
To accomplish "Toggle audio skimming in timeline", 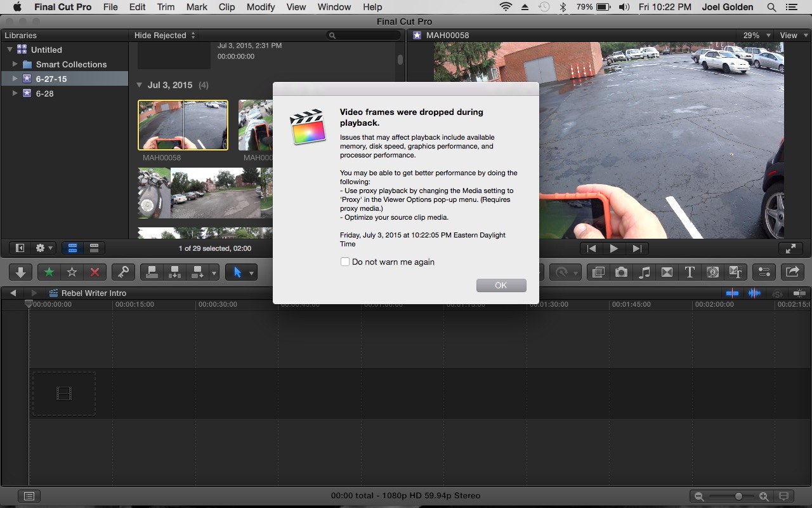I will [x=754, y=293].
